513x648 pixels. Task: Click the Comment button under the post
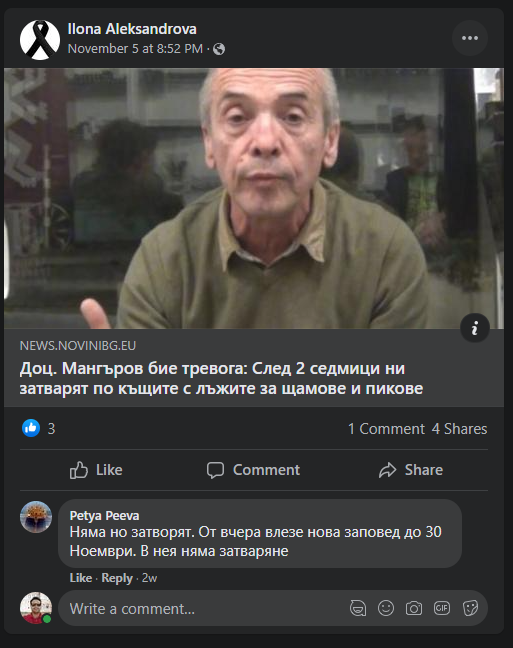point(253,470)
